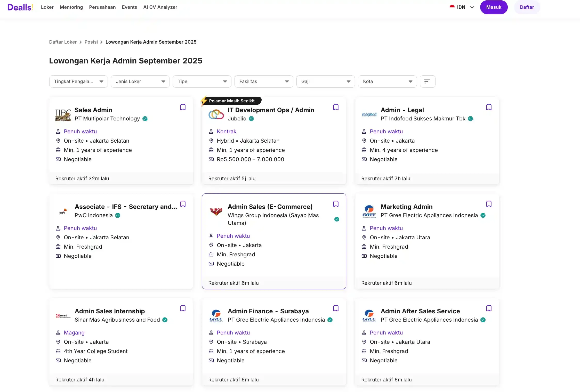Bookmark the Admin Sales Internship job
Screen dimensions: 580x392
183,308
